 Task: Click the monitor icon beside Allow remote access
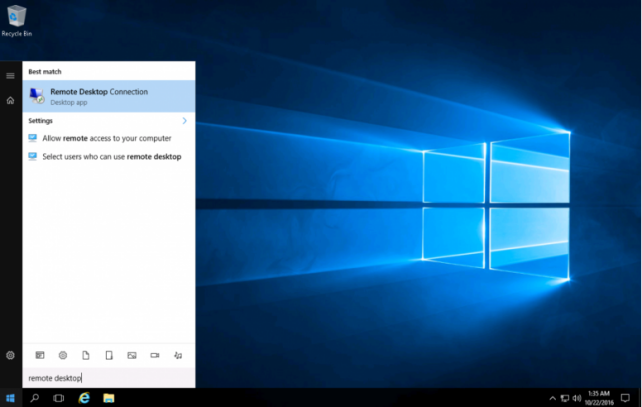pyautogui.click(x=33, y=138)
